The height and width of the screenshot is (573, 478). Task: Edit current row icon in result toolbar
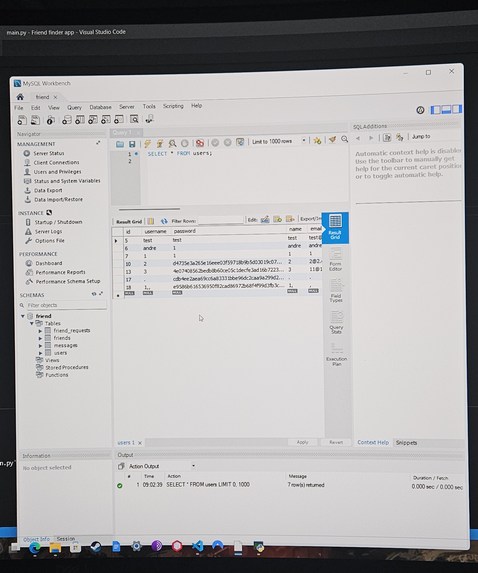[265, 219]
